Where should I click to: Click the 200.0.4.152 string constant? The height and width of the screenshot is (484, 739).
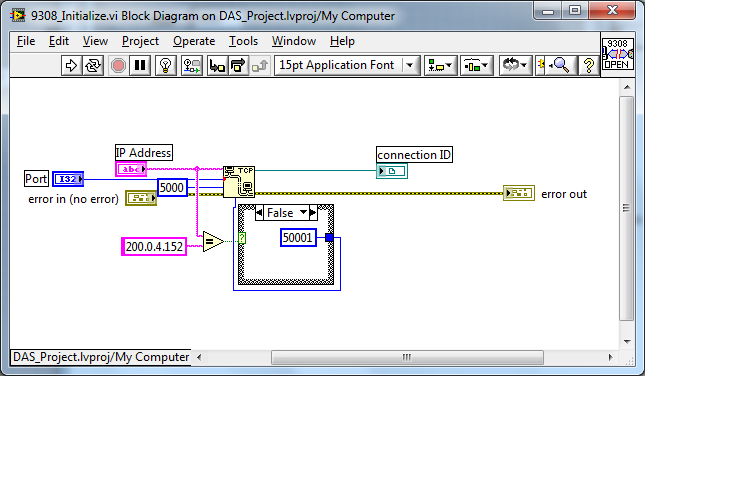(154, 246)
